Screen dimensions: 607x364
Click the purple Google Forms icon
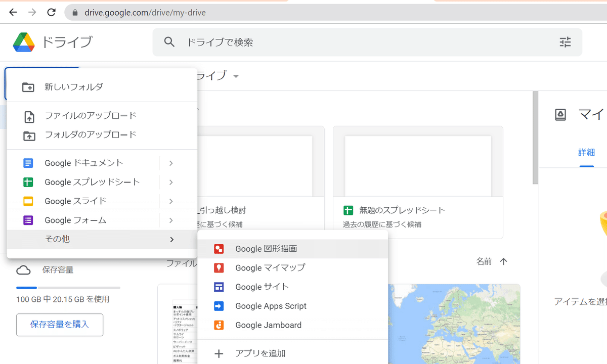[28, 220]
